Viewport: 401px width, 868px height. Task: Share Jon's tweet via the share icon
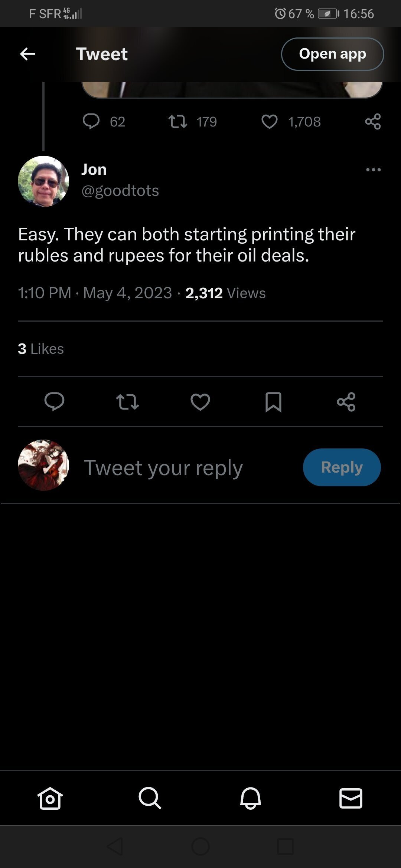pos(346,402)
